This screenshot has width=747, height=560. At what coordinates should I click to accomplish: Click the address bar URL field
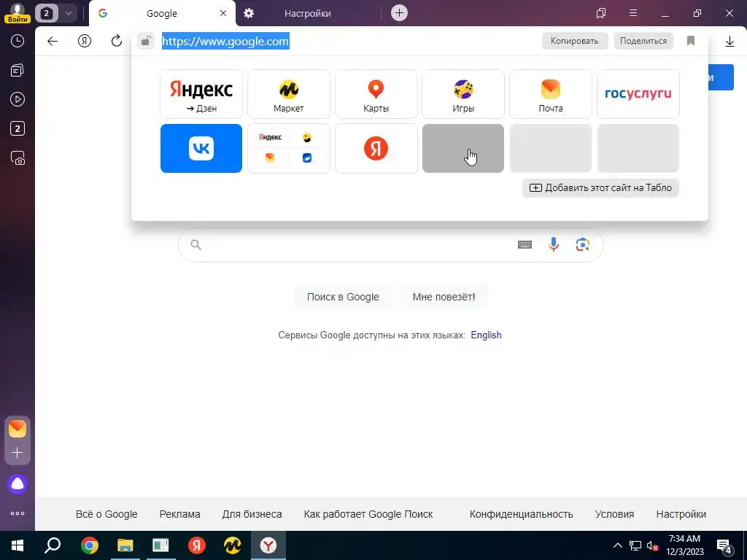349,42
